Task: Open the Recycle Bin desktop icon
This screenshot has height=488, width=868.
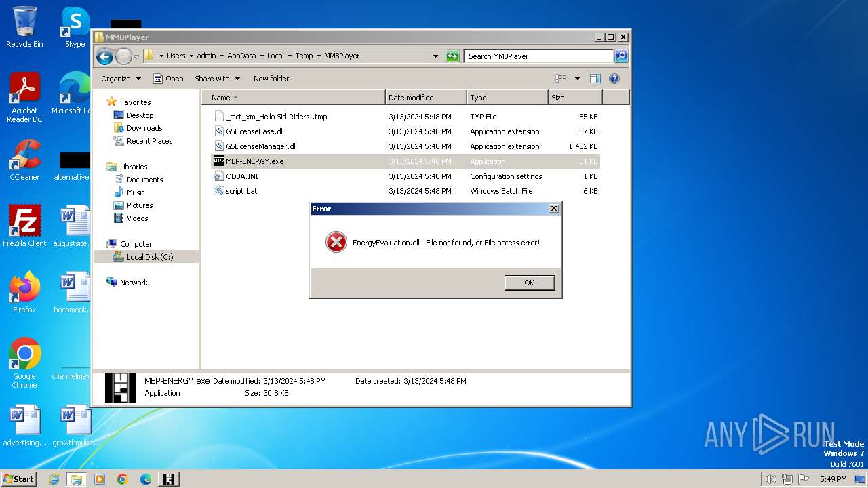Action: (x=24, y=27)
